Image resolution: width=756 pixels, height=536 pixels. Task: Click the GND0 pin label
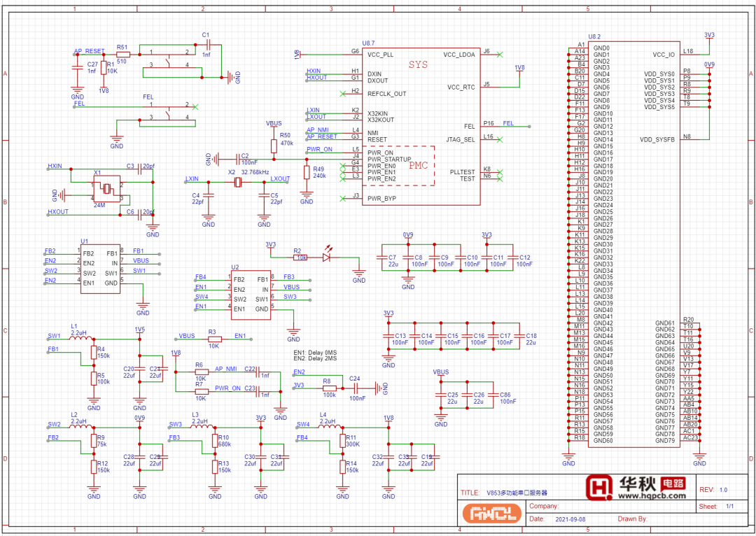pyautogui.click(x=602, y=48)
